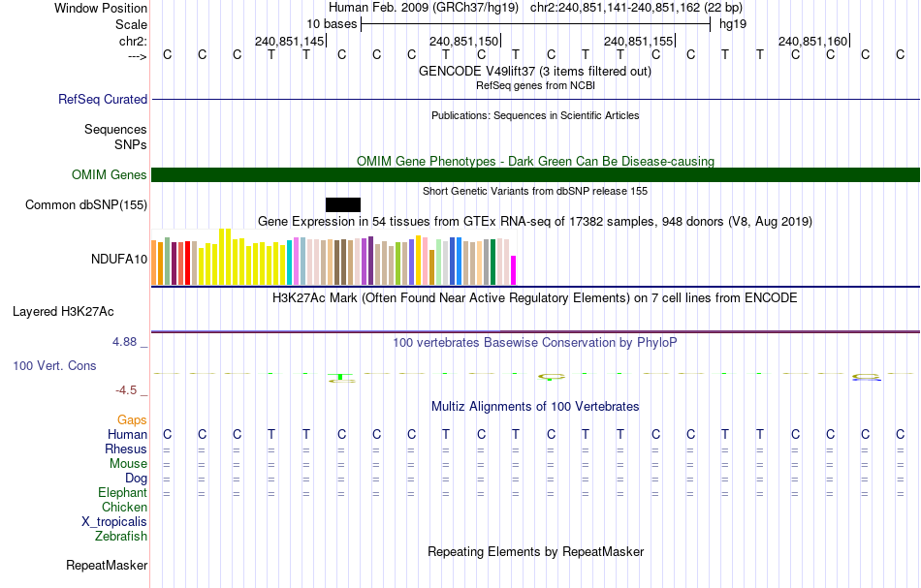Image resolution: width=921 pixels, height=588 pixels.
Task: Select the X_tropicalis species label
Action: pos(114,522)
